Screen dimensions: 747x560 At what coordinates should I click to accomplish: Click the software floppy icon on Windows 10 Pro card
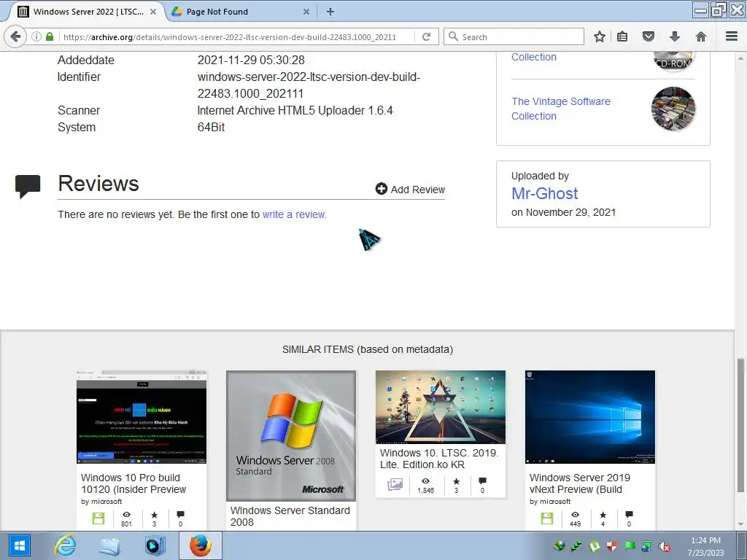click(98, 518)
